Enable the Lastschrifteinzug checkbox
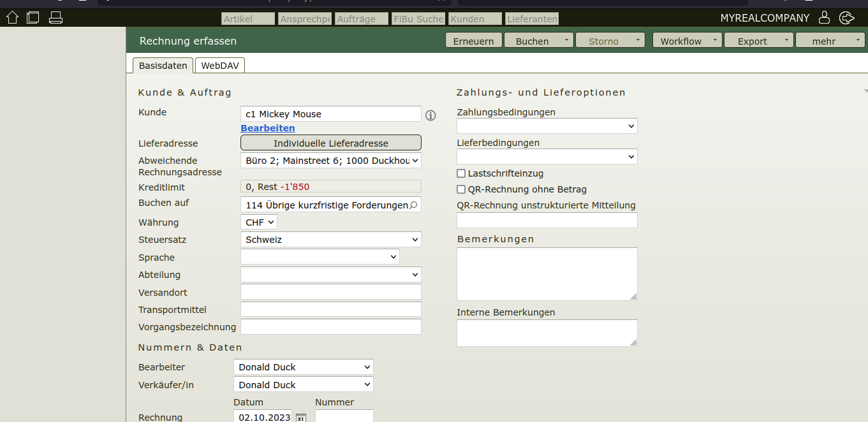868x422 pixels. coord(461,173)
